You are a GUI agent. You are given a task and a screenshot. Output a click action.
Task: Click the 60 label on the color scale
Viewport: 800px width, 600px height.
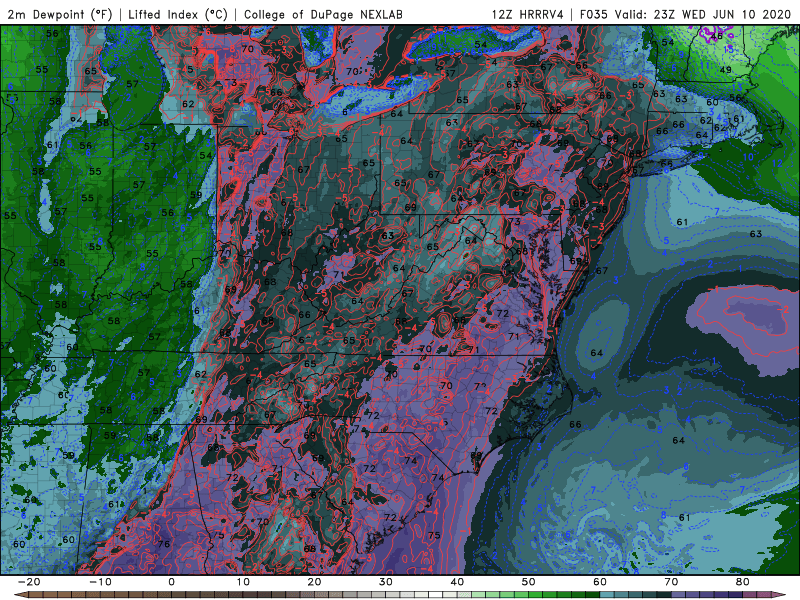click(600, 582)
